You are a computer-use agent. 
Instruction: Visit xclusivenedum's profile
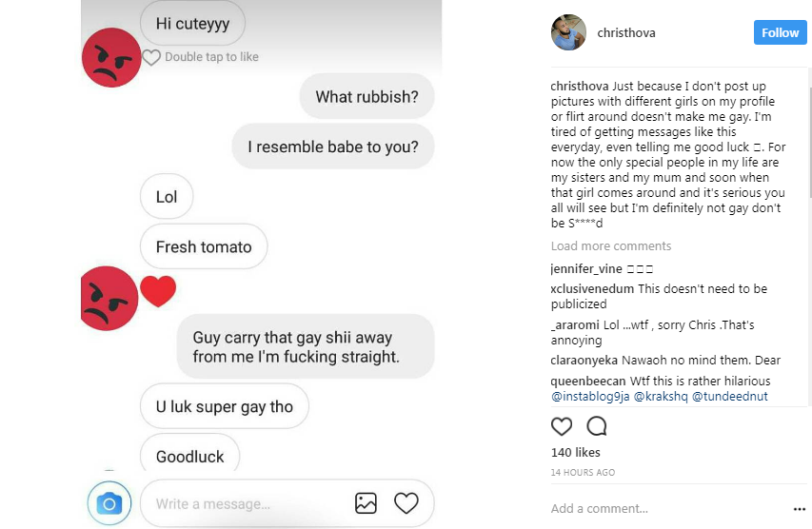(592, 288)
